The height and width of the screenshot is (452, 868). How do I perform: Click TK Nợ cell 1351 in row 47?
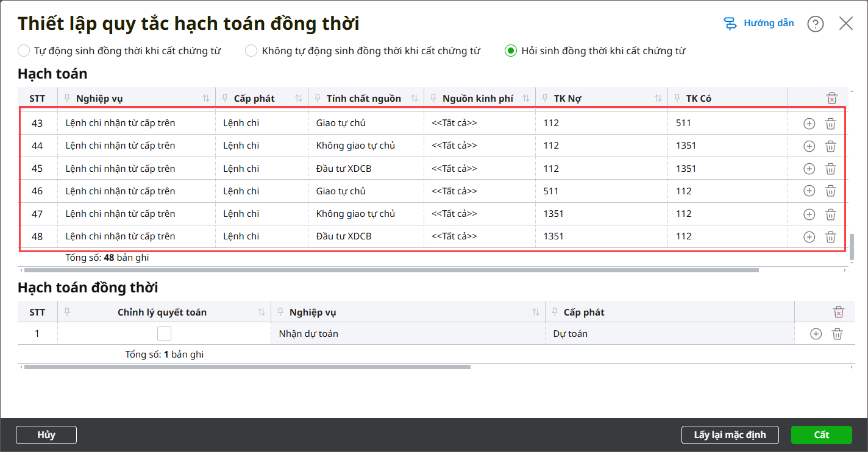pyautogui.click(x=602, y=214)
